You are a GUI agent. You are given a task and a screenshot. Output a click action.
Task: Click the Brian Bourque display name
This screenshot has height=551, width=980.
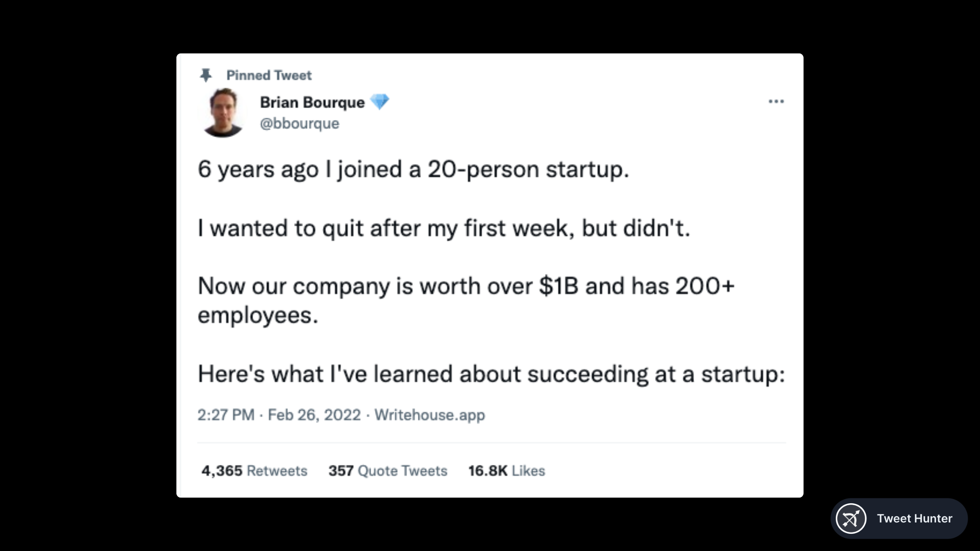pyautogui.click(x=312, y=102)
